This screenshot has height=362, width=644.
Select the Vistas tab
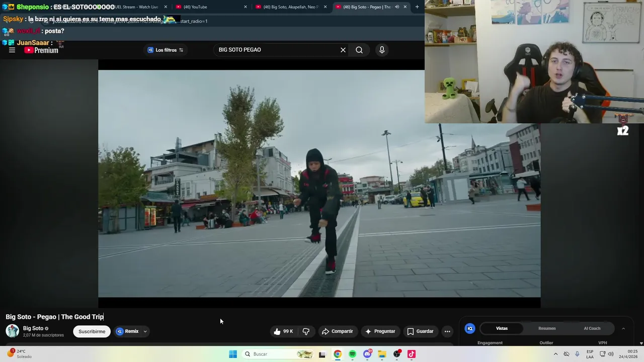[x=502, y=328]
